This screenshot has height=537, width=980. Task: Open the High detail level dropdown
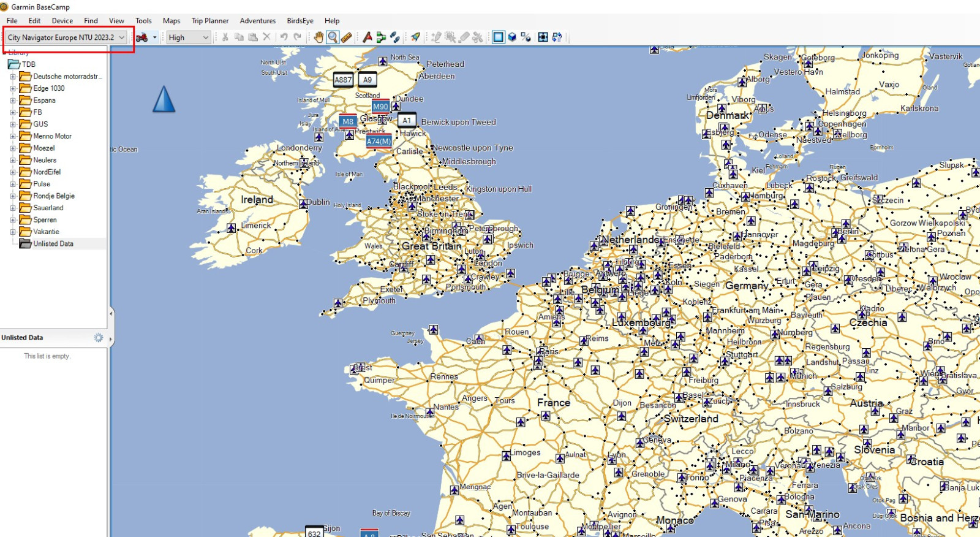(x=189, y=37)
